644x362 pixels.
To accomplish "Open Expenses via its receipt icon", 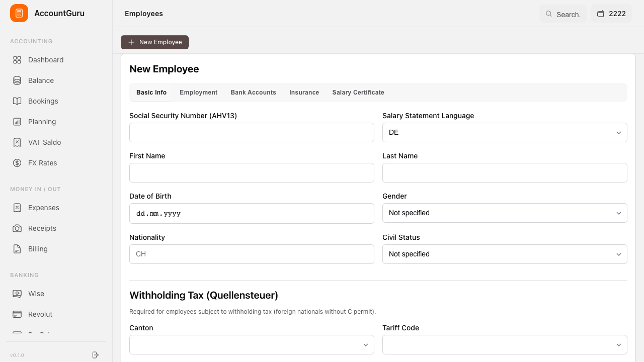I will (17, 208).
